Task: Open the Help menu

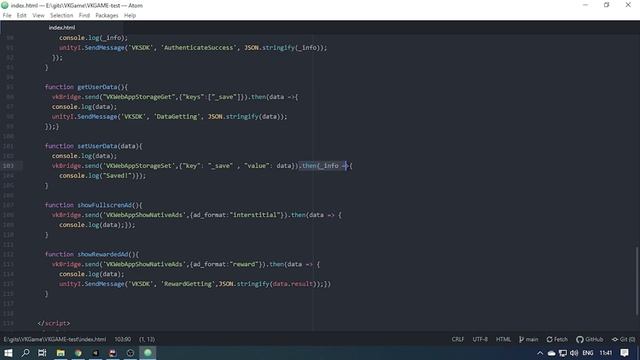Action: tap(130, 16)
